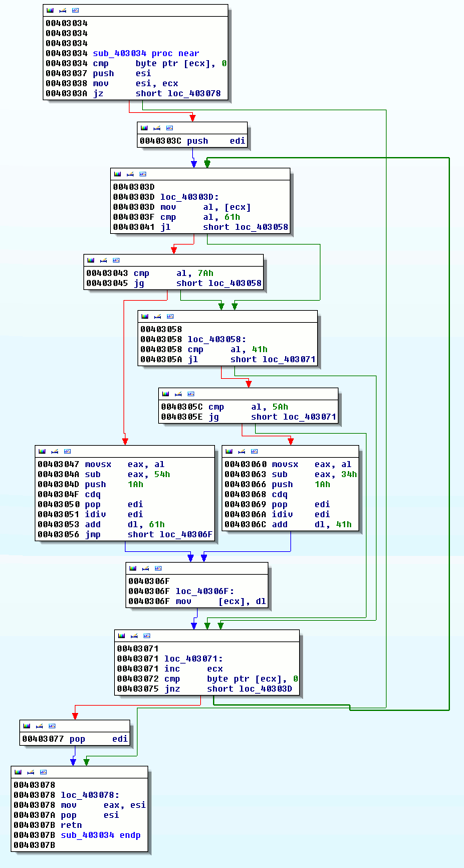Click the group icon on the 'pop edi' block

[x=52, y=726]
